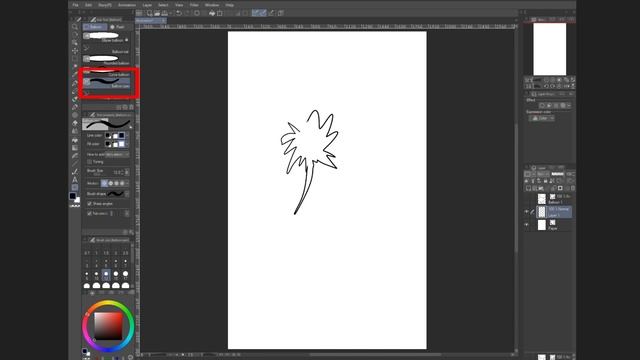Screen dimensions: 640x360
Task: Click wrench icon at bottom of Tool Property
Action: coord(131,232)
